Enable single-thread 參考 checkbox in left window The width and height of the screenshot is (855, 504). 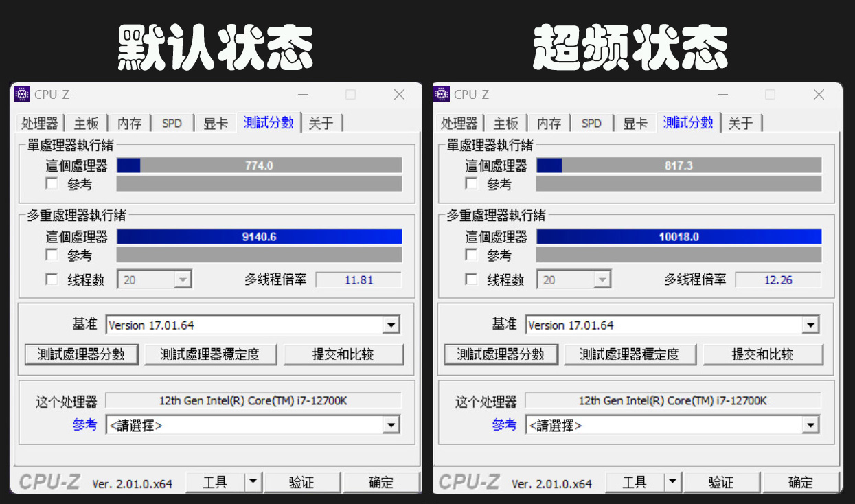[x=52, y=183]
